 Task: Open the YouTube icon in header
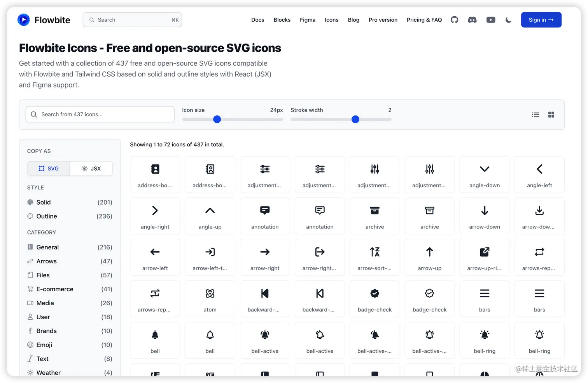491,20
